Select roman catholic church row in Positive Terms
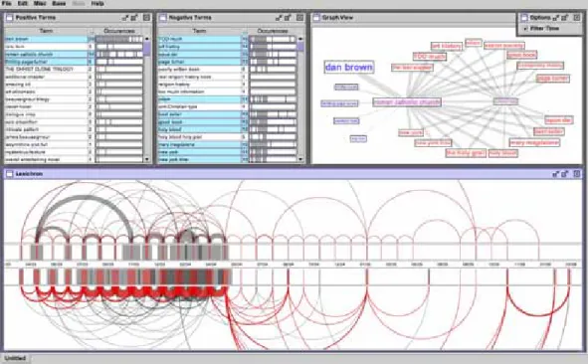Image resolution: width=588 pixels, height=364 pixels. pyautogui.click(x=75, y=54)
